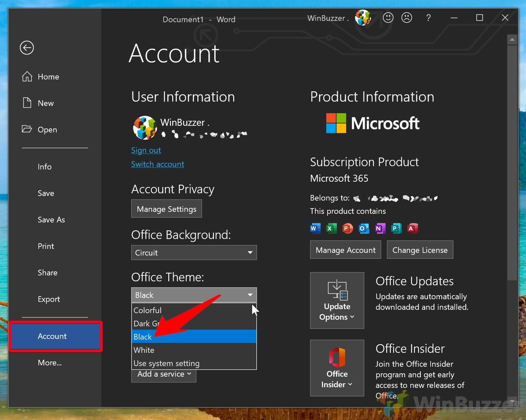Screen dimensions: 526x420
Task: Choose Use system setting theme option
Action: click(x=194, y=363)
